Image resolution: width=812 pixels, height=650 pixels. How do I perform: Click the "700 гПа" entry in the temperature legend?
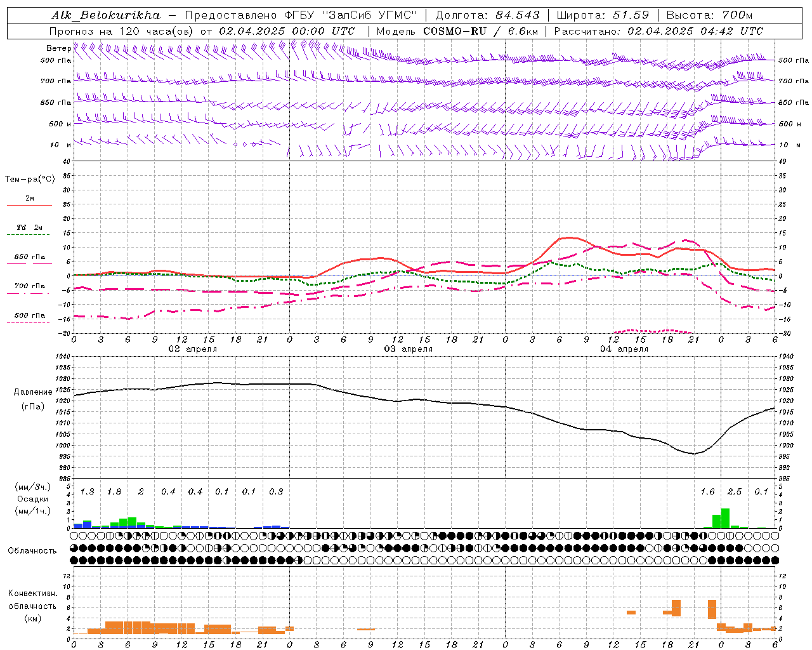30,286
